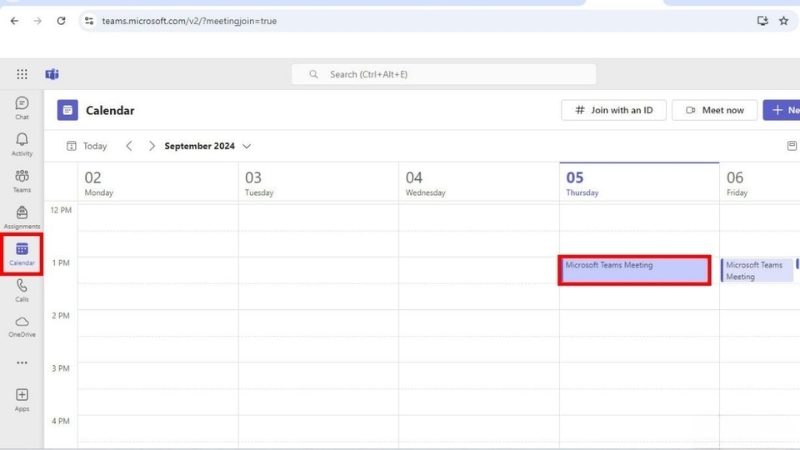Viewport: 800px width, 450px height.
Task: Focus the Search box
Action: point(443,74)
